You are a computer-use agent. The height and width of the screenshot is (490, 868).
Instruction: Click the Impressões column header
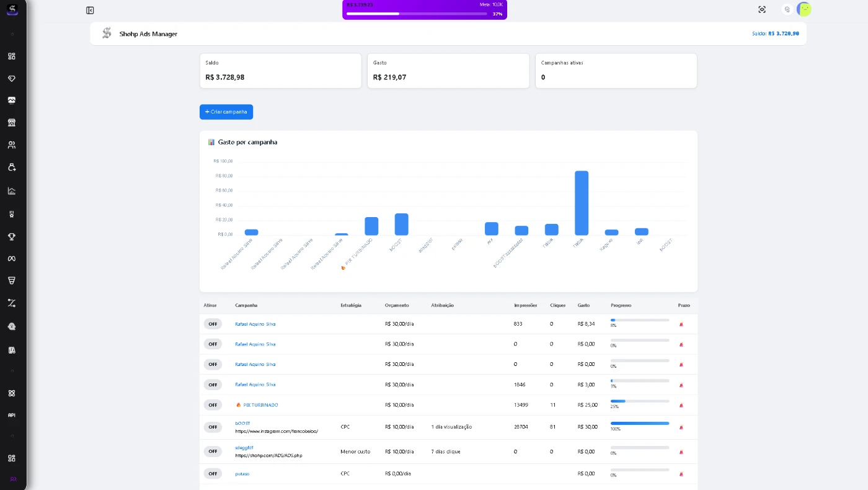525,305
